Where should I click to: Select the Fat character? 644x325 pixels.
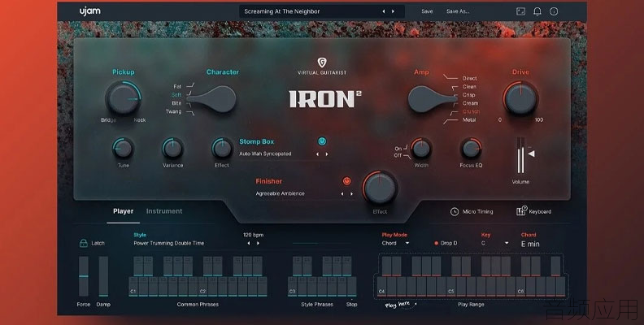[x=177, y=87]
